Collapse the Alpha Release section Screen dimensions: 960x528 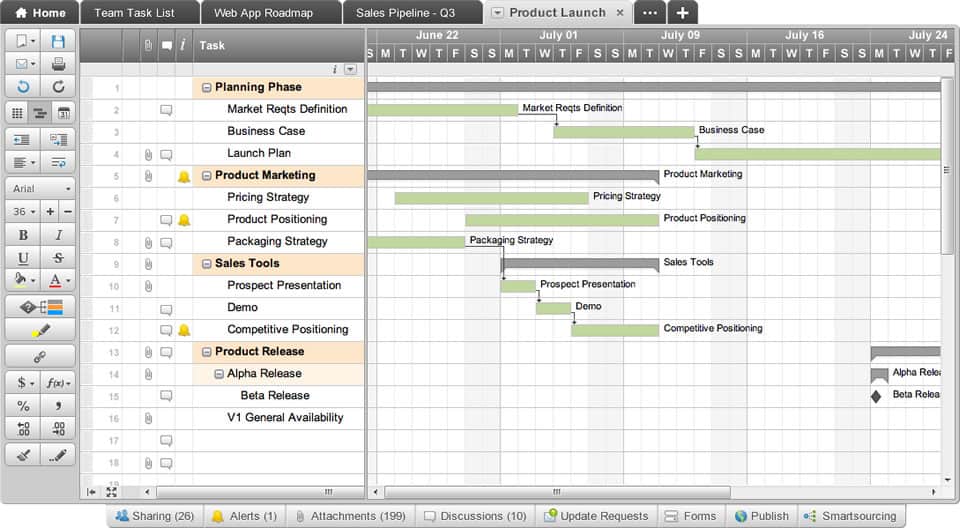click(x=219, y=374)
